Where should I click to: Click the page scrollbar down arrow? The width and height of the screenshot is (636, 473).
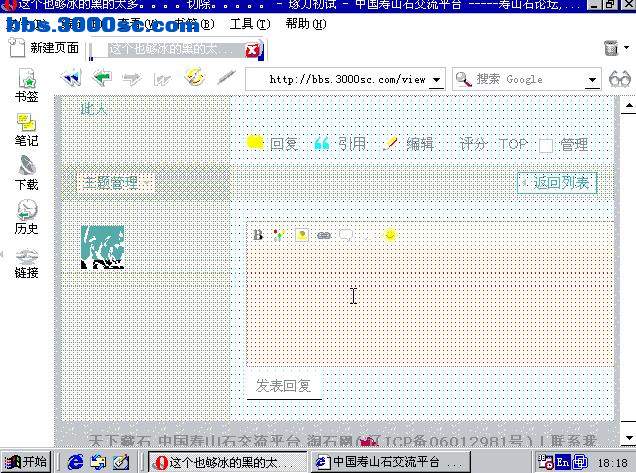(629, 437)
